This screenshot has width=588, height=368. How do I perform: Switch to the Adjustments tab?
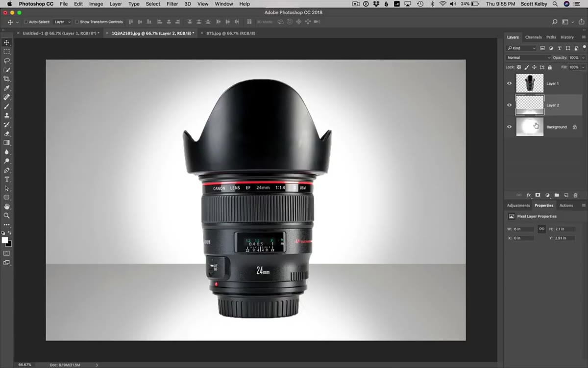tap(518, 205)
